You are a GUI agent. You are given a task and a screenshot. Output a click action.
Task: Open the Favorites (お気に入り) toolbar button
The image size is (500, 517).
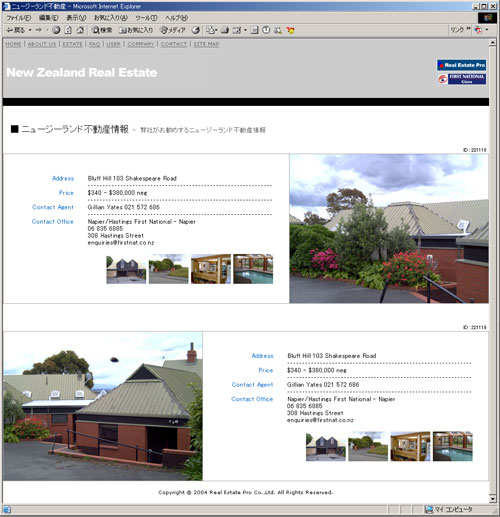pyautogui.click(x=136, y=30)
